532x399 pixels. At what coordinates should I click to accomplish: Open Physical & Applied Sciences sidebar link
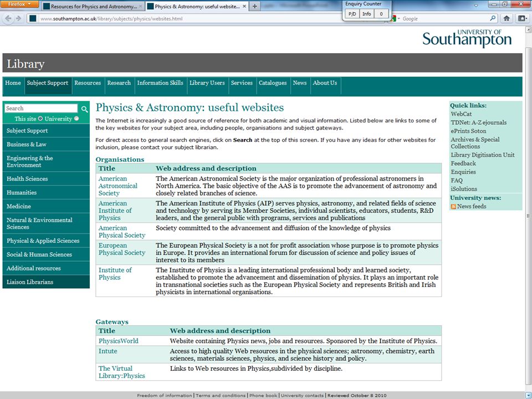46,241
